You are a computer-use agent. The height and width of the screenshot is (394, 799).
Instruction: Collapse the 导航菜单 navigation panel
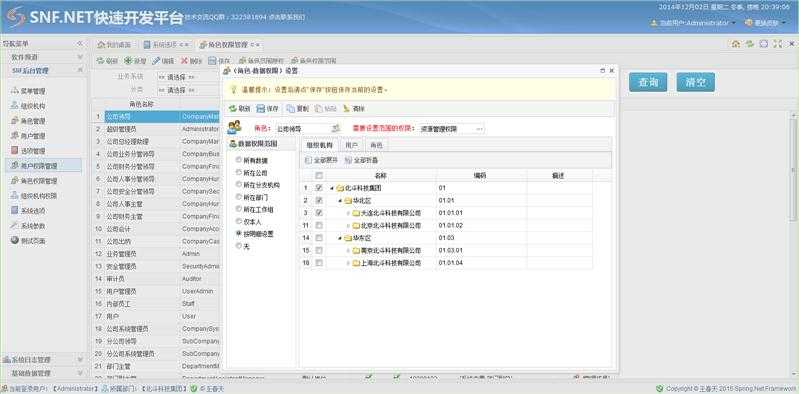click(79, 44)
